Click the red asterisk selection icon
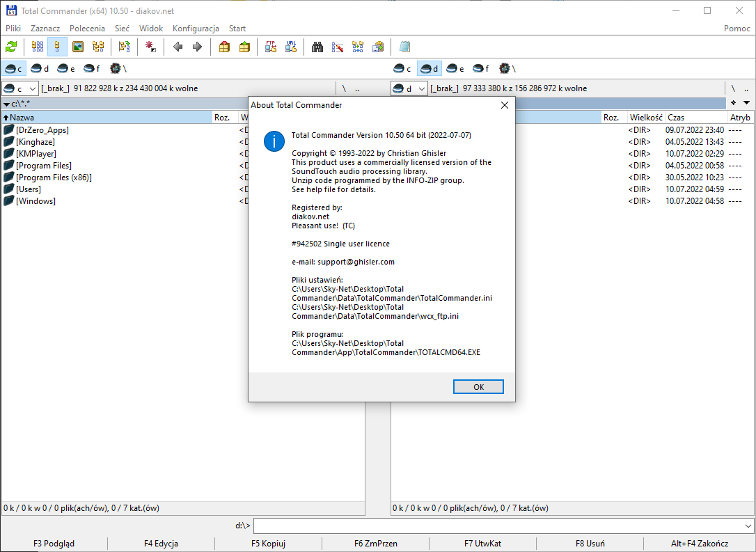756x552 pixels. point(150,47)
